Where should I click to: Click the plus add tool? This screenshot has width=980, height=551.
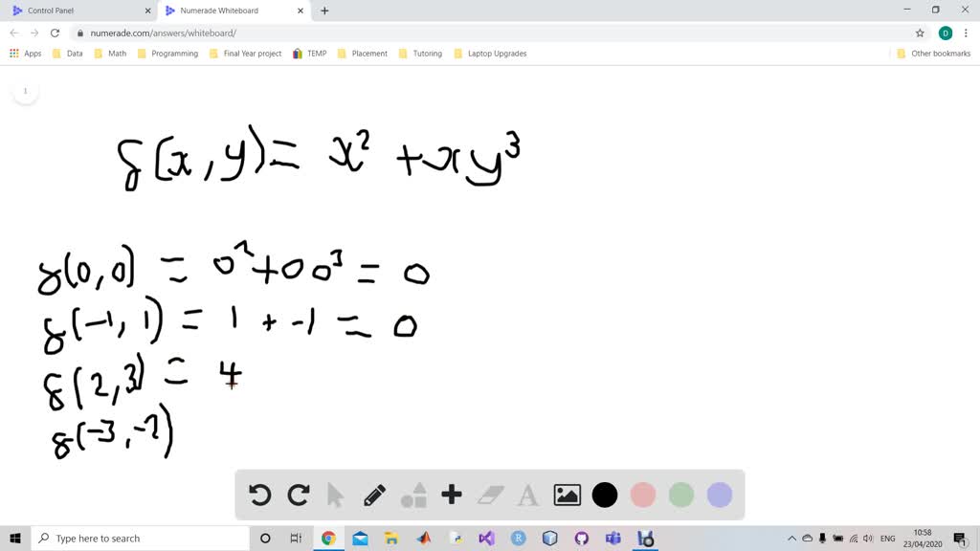point(452,495)
